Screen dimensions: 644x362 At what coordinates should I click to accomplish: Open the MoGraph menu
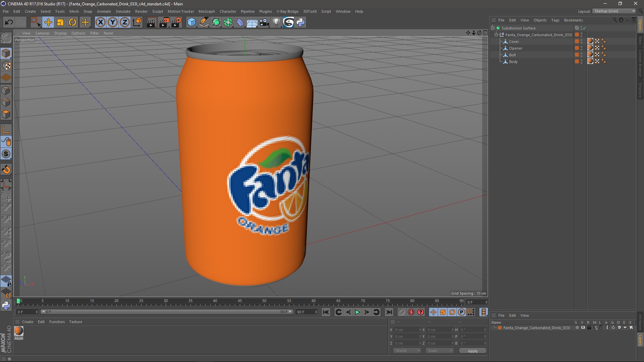[x=207, y=11]
